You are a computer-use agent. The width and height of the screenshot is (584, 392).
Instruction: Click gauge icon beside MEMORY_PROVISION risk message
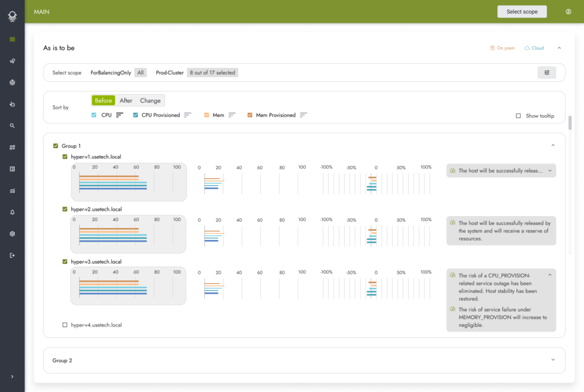pyautogui.click(x=452, y=309)
